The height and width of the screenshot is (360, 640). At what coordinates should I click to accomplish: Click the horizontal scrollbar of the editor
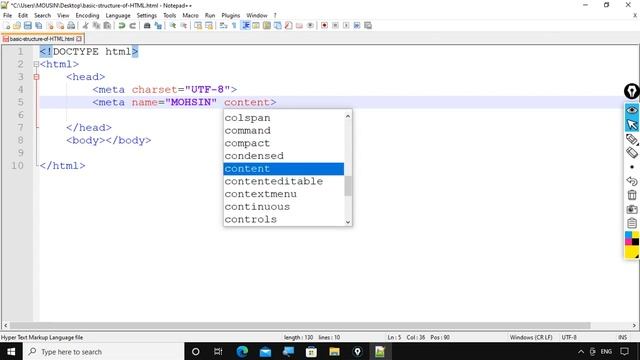300,325
